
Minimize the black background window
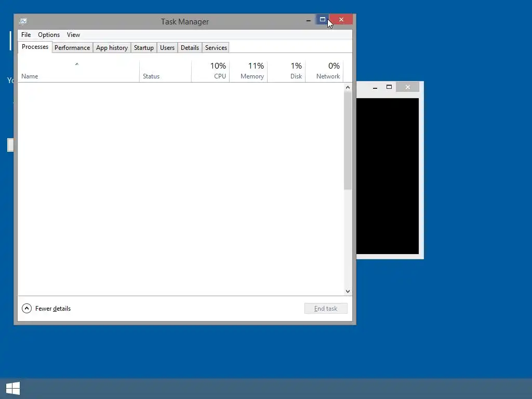click(x=375, y=87)
